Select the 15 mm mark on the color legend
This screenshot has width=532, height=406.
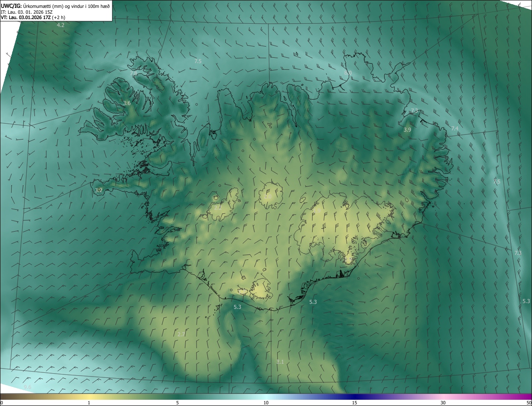coord(355,403)
